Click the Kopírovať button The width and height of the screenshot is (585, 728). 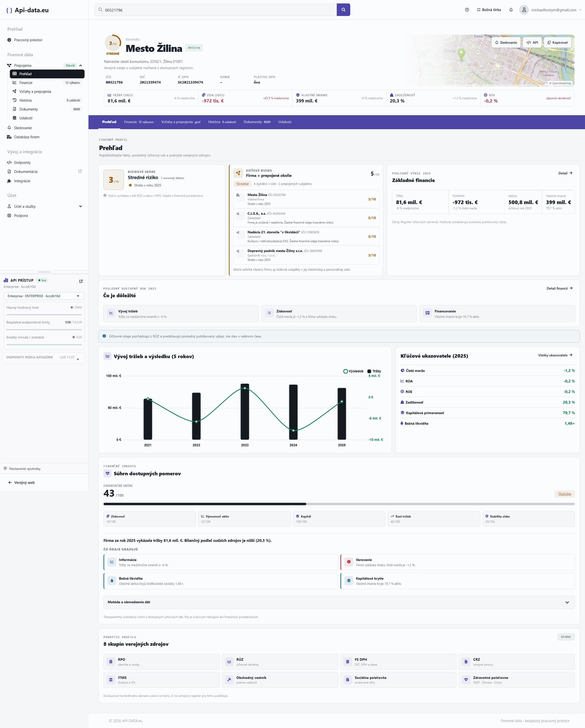pos(558,42)
